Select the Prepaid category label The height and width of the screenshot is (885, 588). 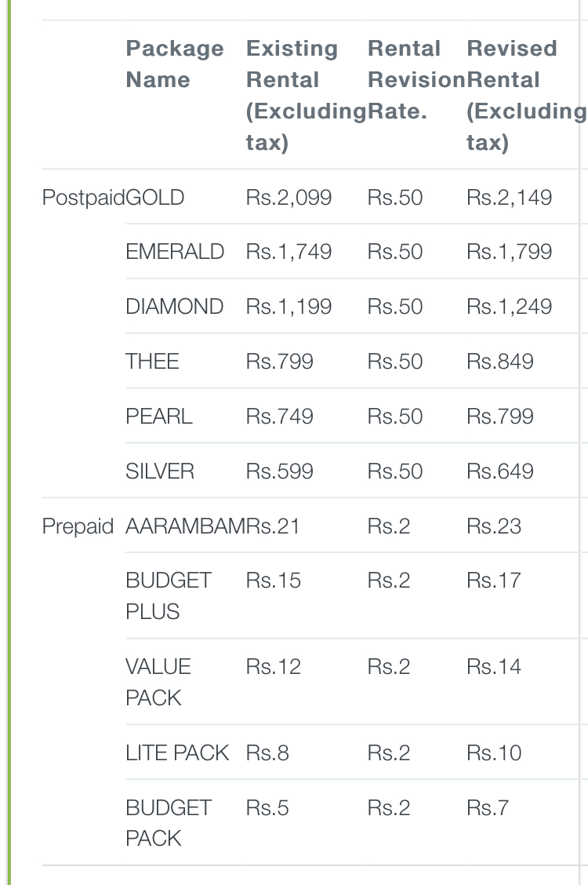(78, 526)
